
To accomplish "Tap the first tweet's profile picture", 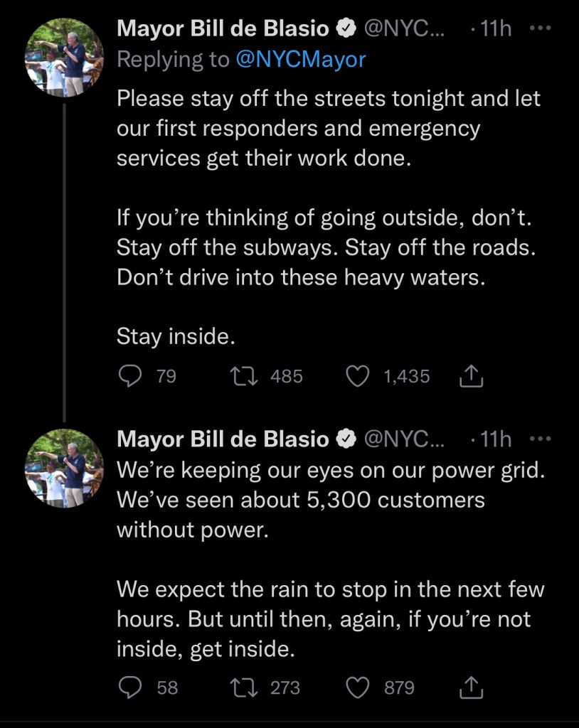I will tap(64, 58).
